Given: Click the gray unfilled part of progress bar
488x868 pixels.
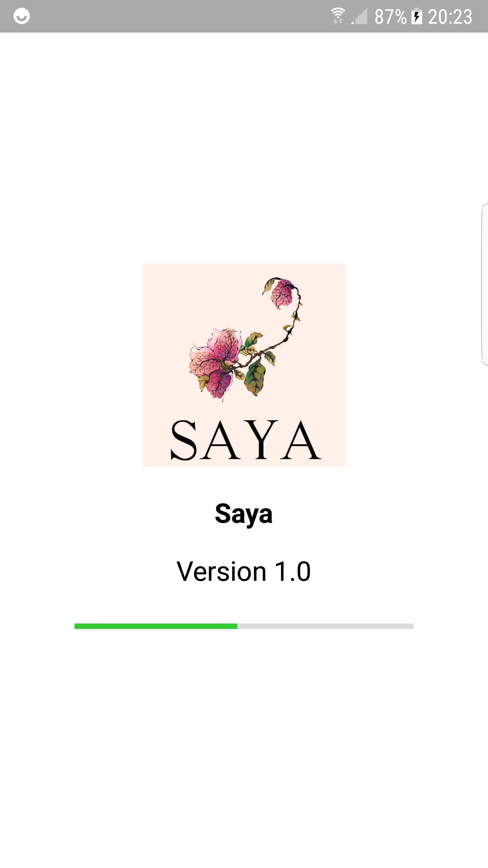Looking at the screenshot, I should pos(325,626).
